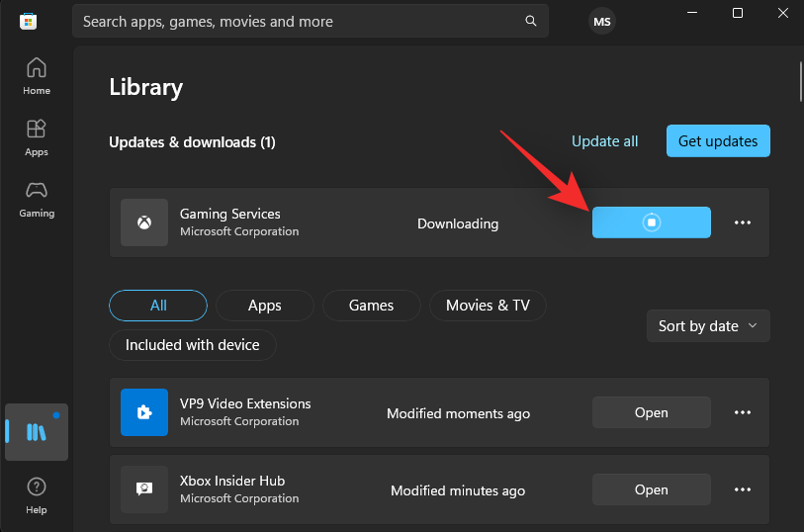Click the Get updates button
The height and width of the screenshot is (532, 804).
pyautogui.click(x=717, y=141)
